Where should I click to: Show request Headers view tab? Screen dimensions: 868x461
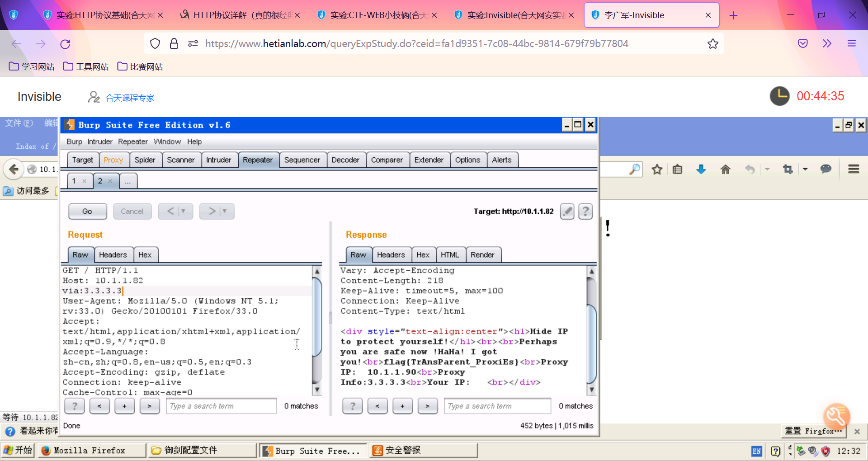click(x=113, y=255)
